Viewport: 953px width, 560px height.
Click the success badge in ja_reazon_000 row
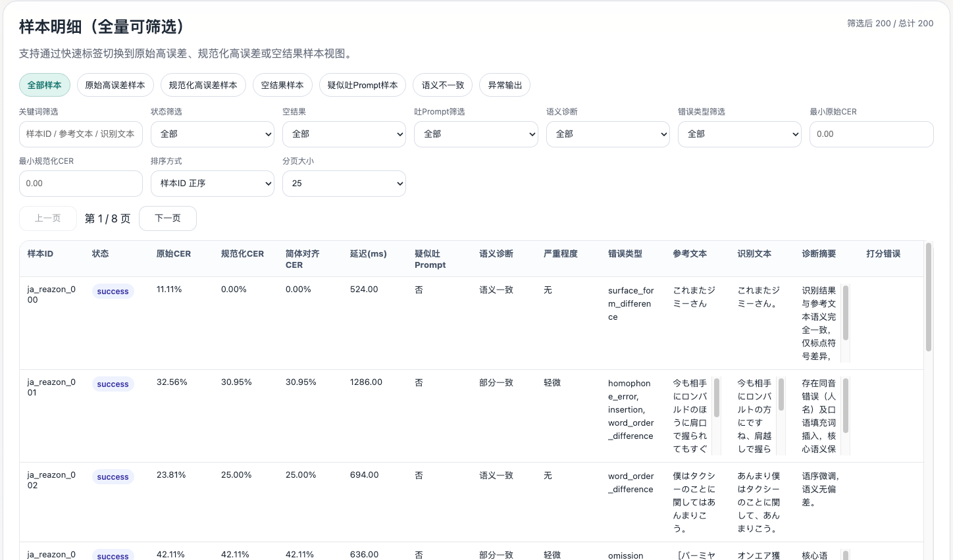point(113,292)
